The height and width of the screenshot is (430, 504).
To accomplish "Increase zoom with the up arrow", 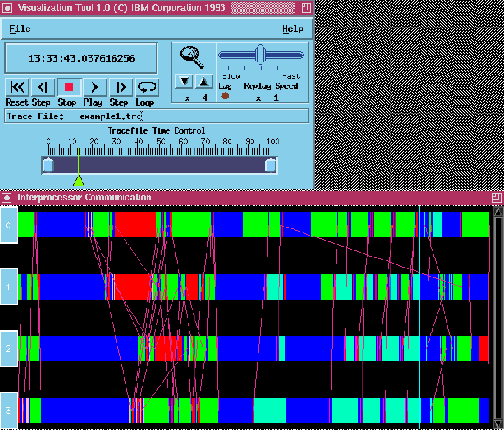I will click(204, 82).
